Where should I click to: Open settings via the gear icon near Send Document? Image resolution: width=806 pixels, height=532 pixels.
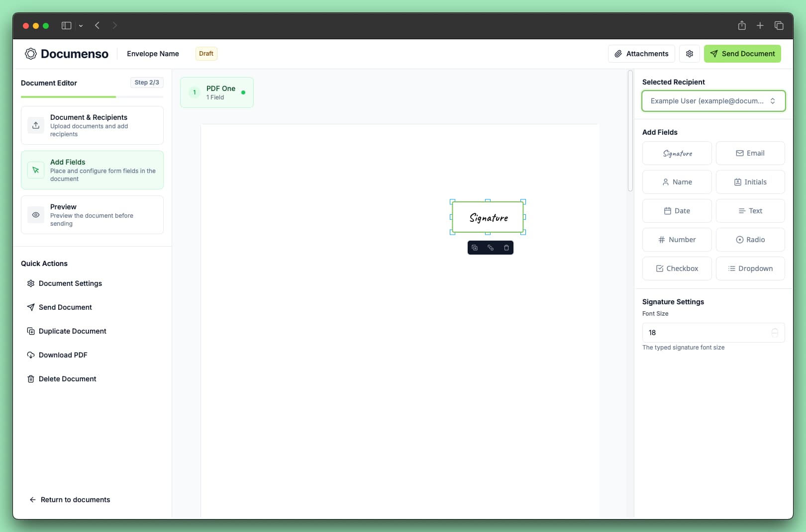tap(690, 53)
